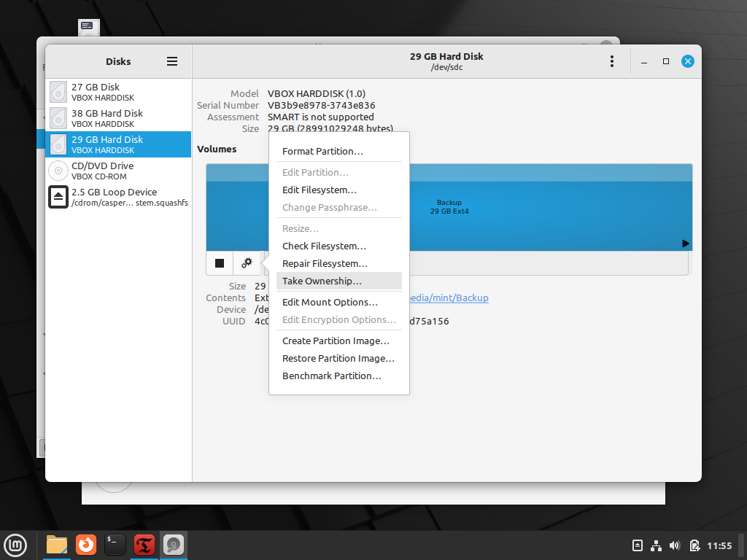Launch Firefox from the taskbar
This screenshot has width=747, height=560.
tap(86, 545)
